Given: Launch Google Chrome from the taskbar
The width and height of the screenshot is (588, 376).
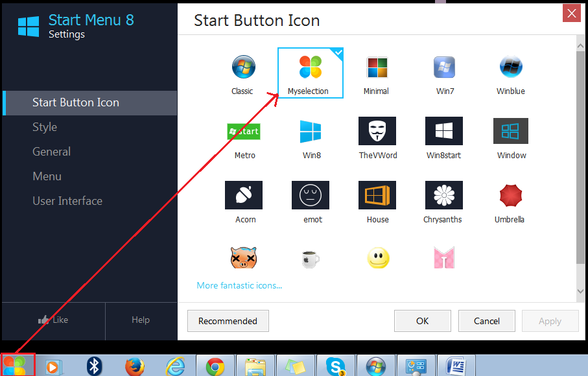Looking at the screenshot, I should (x=215, y=366).
